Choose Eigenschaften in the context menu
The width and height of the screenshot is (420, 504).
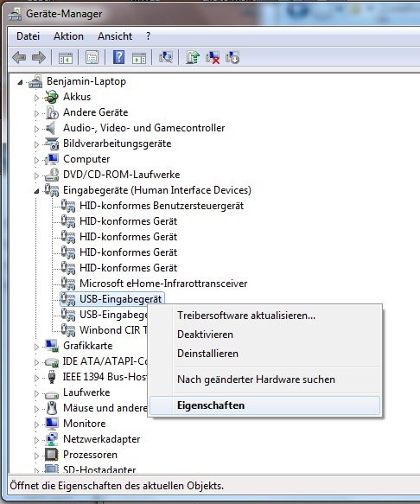click(265, 405)
